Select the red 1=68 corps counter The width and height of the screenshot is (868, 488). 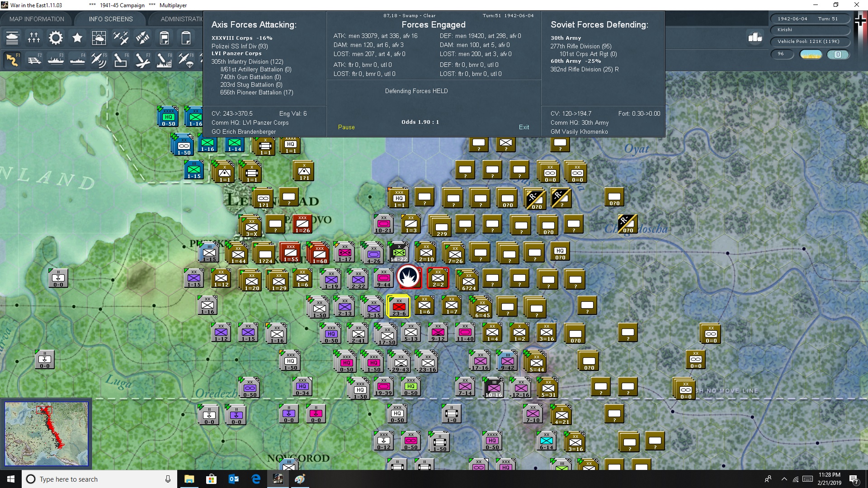pos(319,253)
